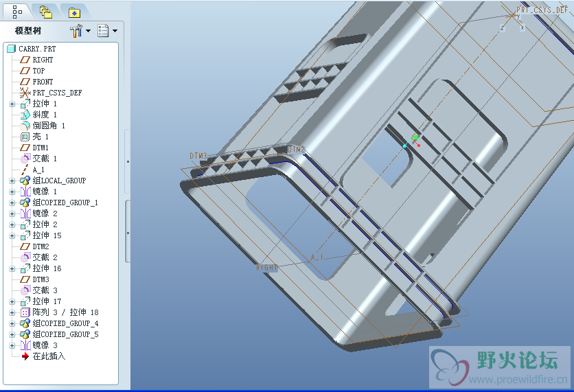
Task: Expand the 阵列 3 / 拉伸 18 node
Action: click(12, 312)
